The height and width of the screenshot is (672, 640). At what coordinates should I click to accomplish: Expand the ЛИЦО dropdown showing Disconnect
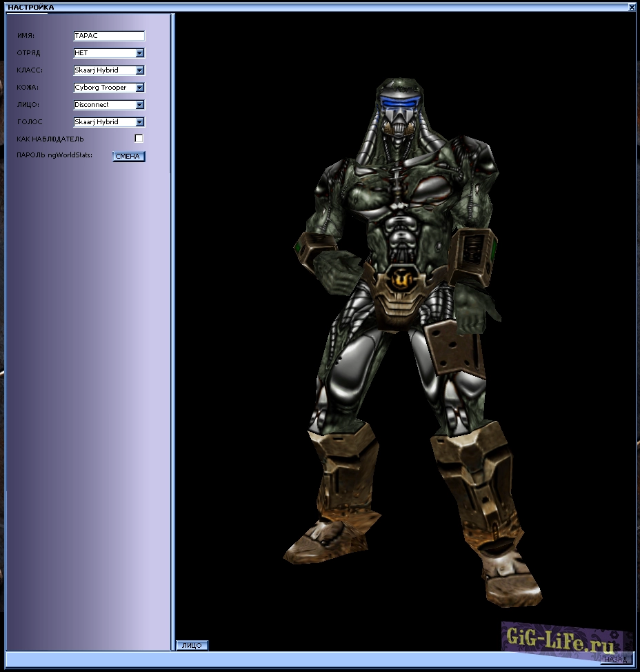[140, 105]
